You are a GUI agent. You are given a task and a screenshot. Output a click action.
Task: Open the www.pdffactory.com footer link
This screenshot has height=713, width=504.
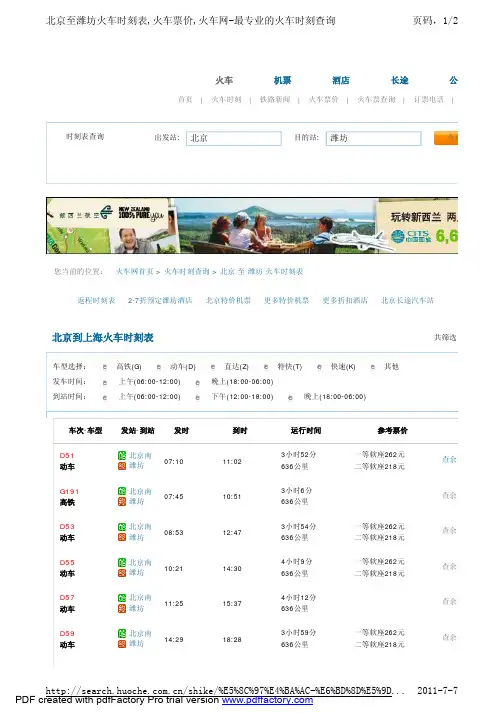267,700
